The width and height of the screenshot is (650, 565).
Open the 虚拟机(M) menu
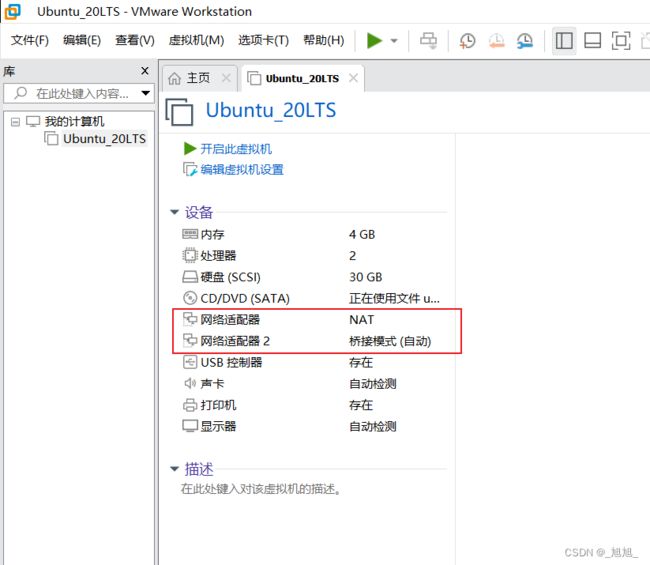(196, 40)
